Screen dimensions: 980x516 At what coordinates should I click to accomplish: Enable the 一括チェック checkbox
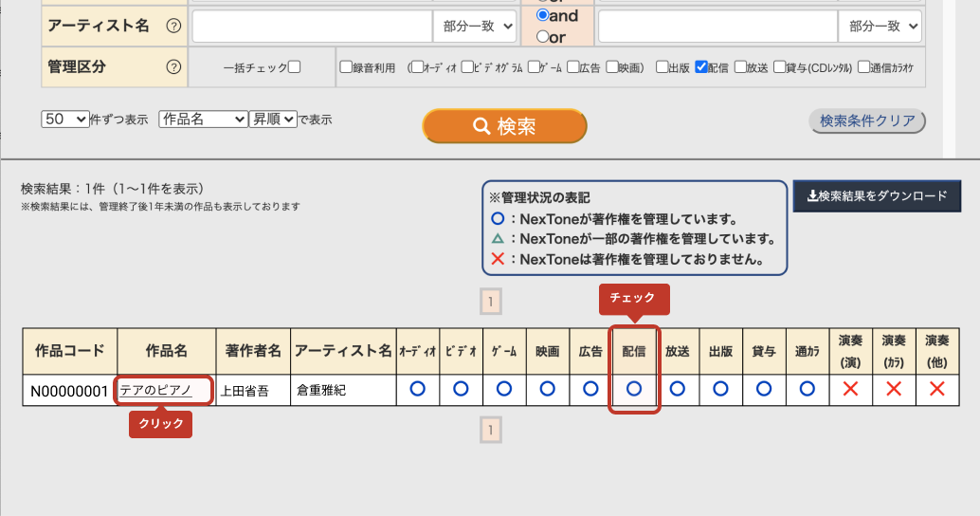294,67
